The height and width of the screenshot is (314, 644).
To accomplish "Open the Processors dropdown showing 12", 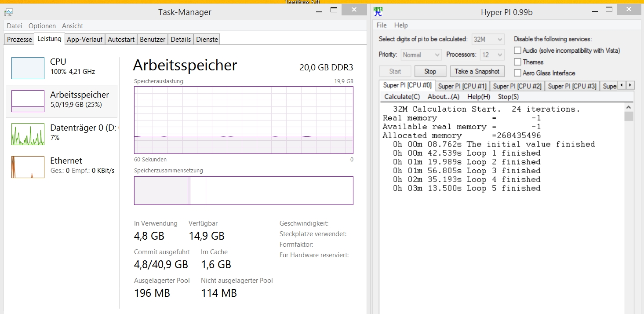I will [x=492, y=55].
